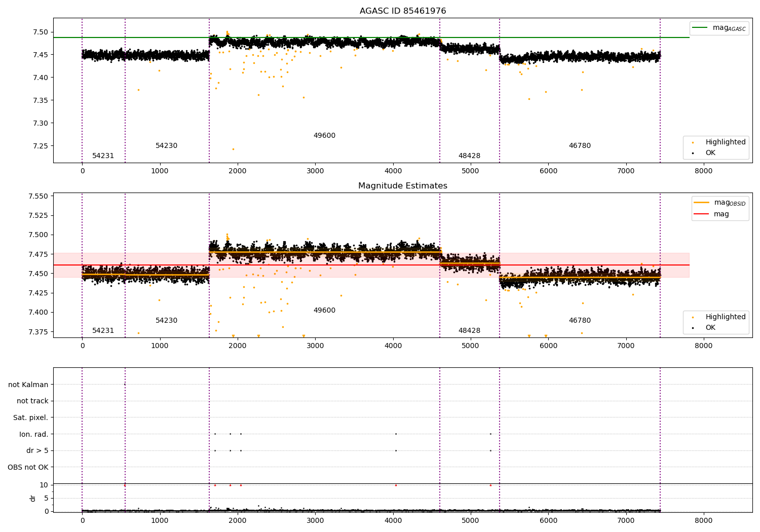
Task: Click obsid label 49600 in top plot
Action: pos(324,136)
